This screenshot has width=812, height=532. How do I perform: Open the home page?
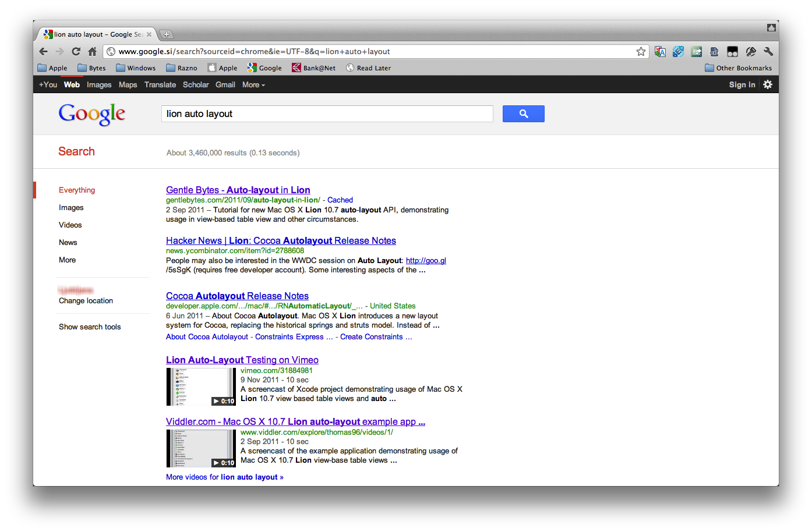92,52
